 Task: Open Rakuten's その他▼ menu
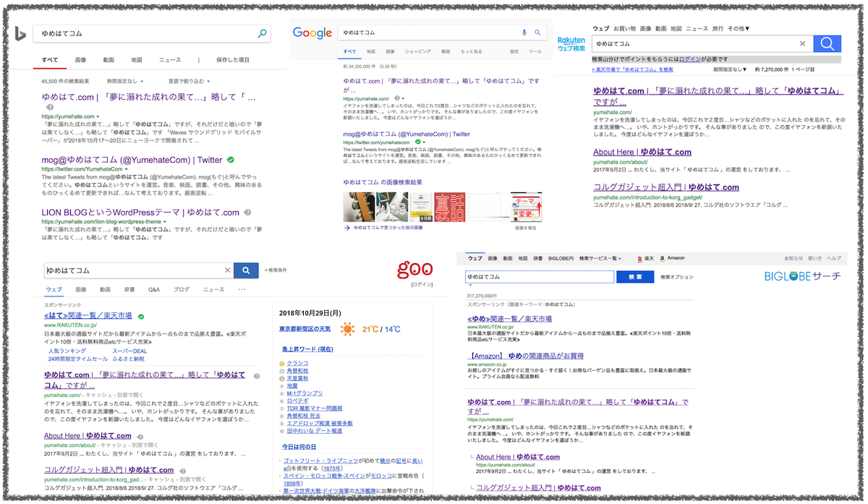[739, 29]
